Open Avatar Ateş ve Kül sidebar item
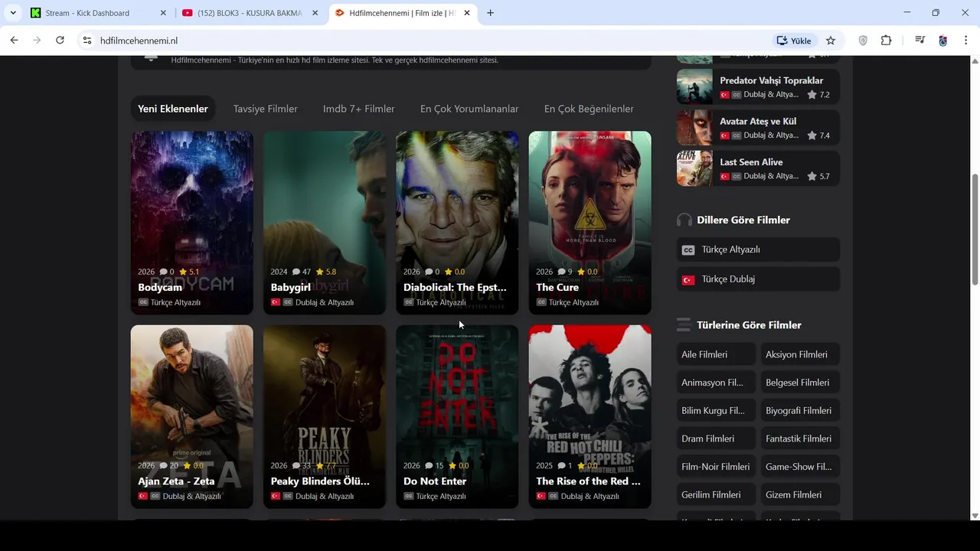The height and width of the screenshot is (551, 980). (x=758, y=128)
